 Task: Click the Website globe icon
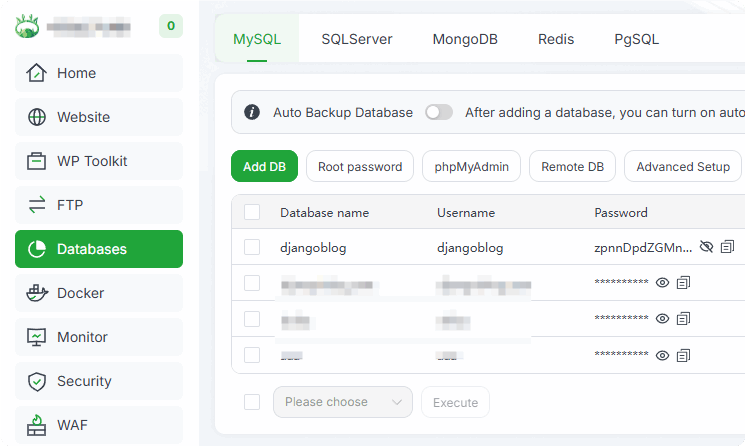[37, 117]
